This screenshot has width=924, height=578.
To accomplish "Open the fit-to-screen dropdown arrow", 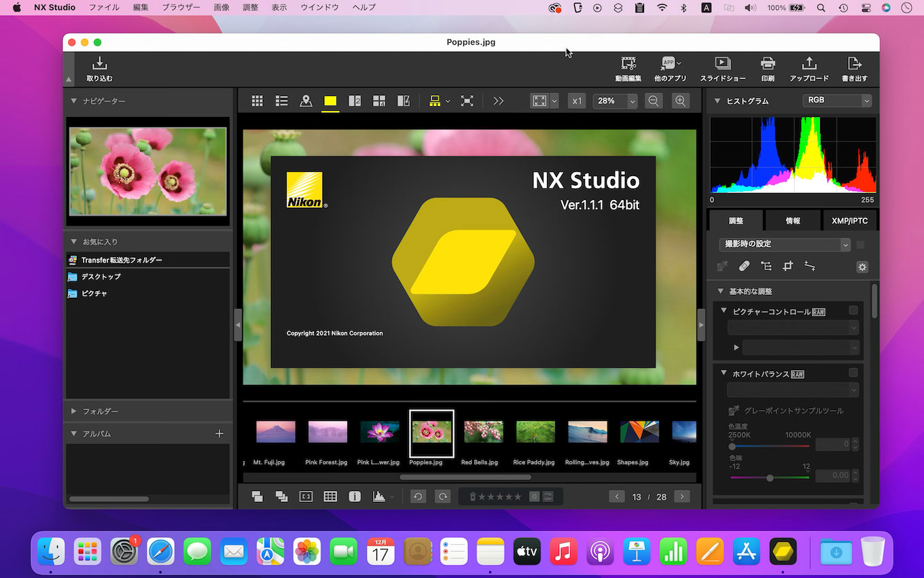I will [x=554, y=101].
